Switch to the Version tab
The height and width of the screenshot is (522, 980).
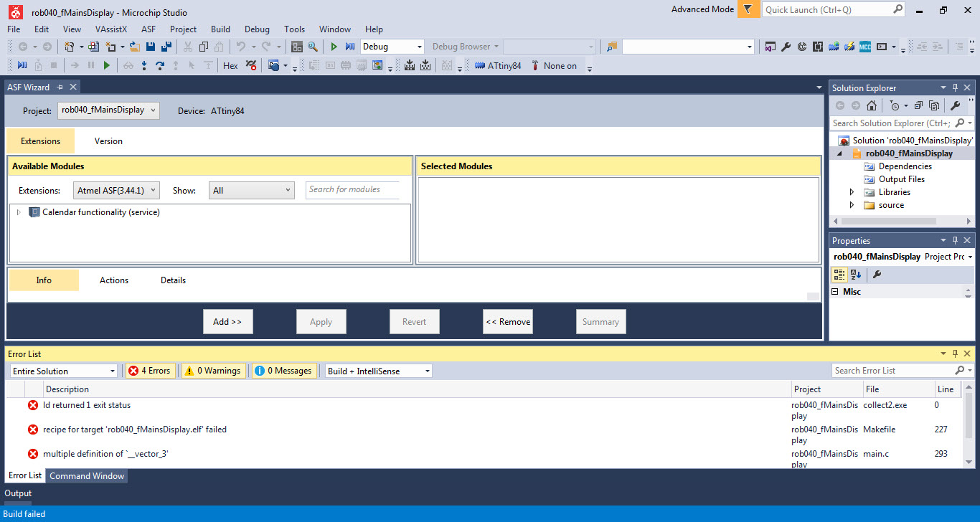pyautogui.click(x=108, y=141)
